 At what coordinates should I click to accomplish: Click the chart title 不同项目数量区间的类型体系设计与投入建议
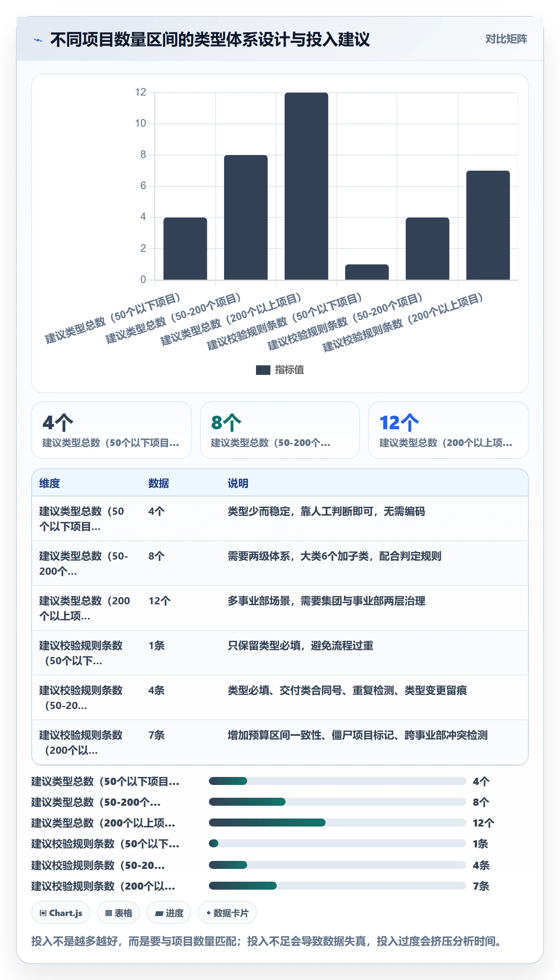pos(210,40)
